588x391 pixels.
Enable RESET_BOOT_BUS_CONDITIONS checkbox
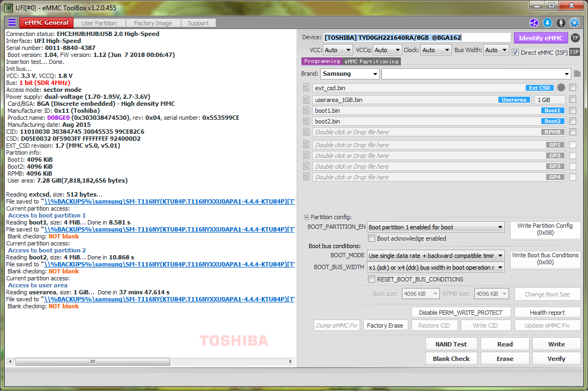click(372, 279)
